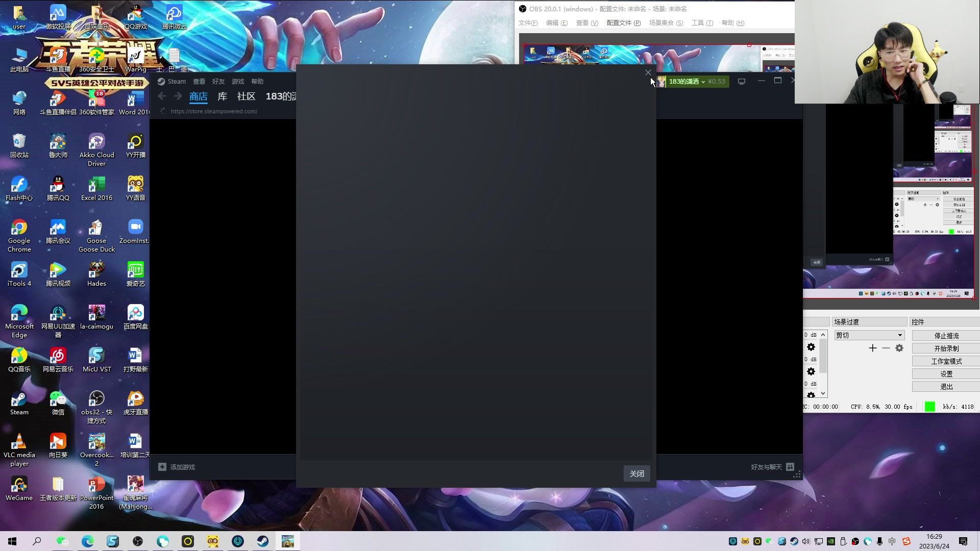980x551 pixels.
Task: Click the Steam store URL address
Action: pyautogui.click(x=214, y=111)
